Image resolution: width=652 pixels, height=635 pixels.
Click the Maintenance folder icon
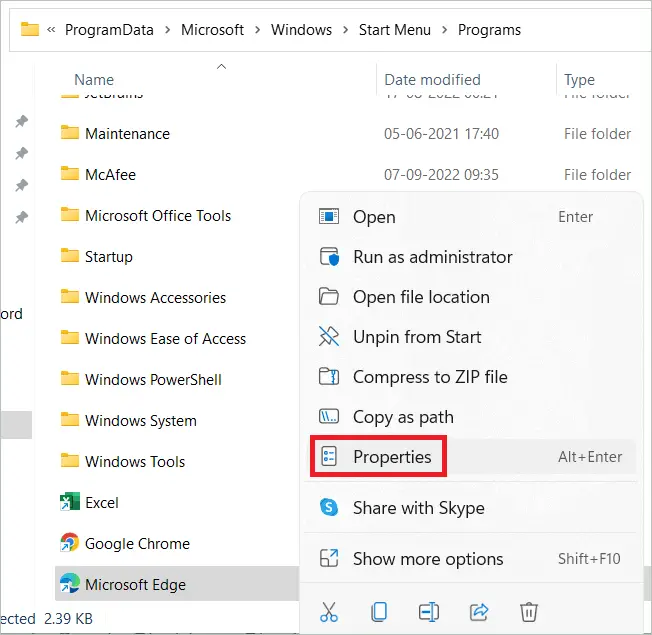(69, 133)
